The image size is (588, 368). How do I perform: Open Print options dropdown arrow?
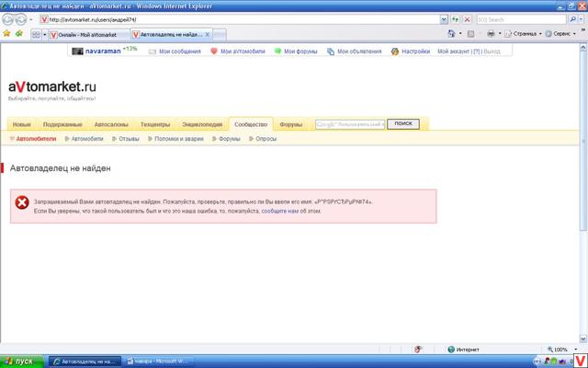(x=500, y=34)
